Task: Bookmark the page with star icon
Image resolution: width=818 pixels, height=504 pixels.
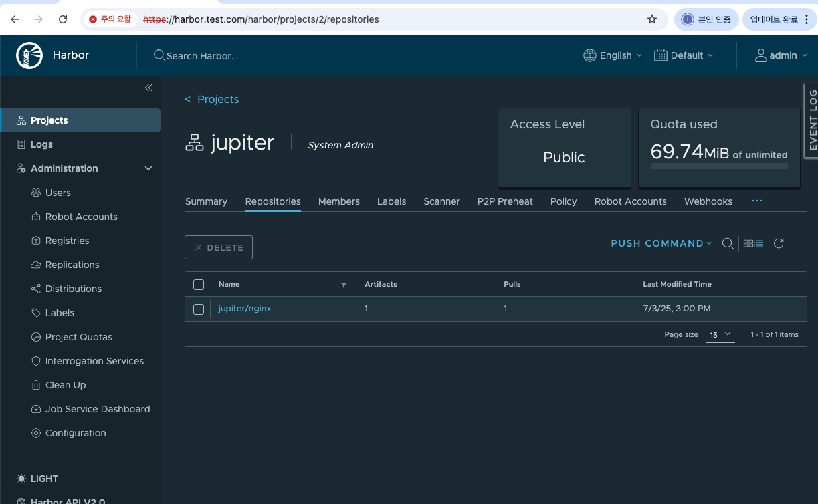Action: point(652,19)
